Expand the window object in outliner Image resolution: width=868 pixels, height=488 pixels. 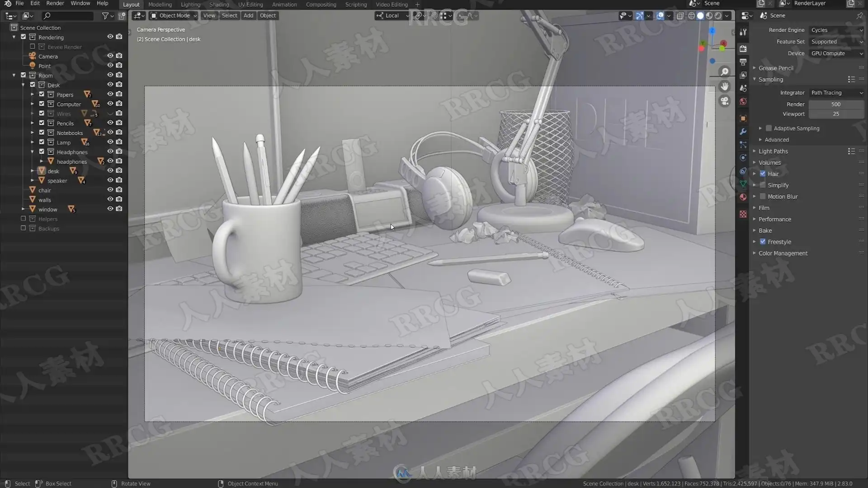click(23, 209)
